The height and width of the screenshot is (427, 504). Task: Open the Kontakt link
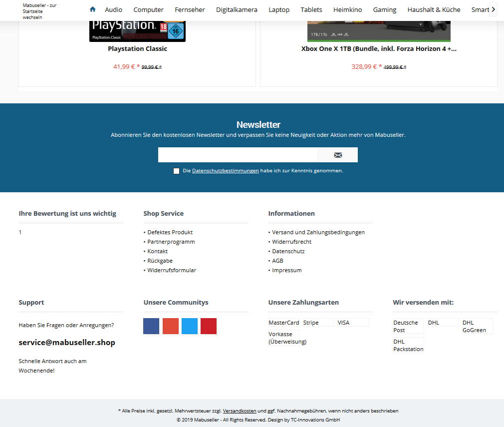158,251
